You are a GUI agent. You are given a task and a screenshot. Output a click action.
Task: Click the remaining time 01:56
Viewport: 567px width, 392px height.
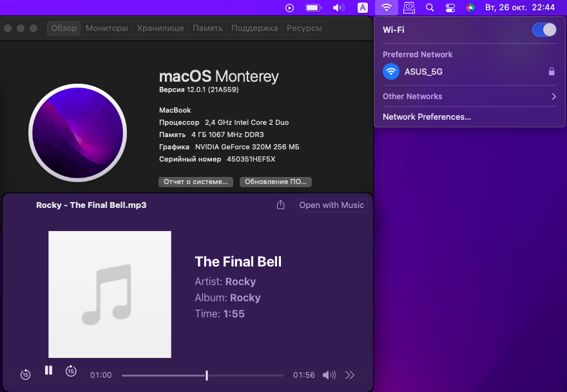pos(303,375)
